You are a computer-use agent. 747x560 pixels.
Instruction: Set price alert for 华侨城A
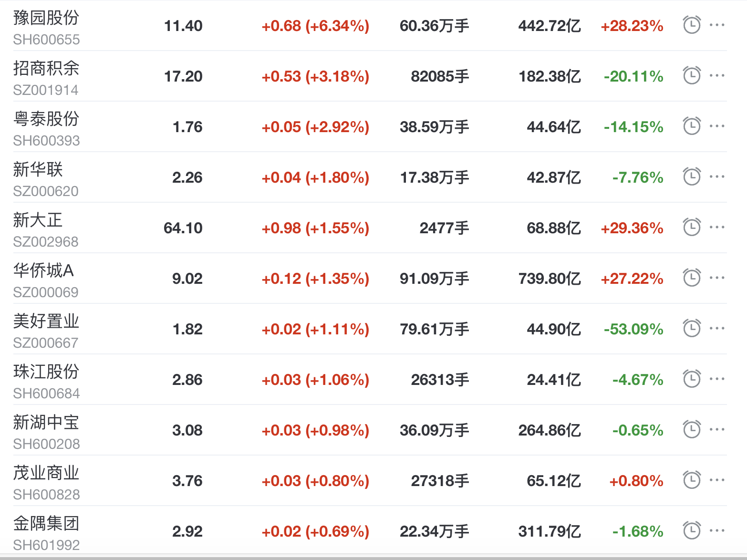692,278
